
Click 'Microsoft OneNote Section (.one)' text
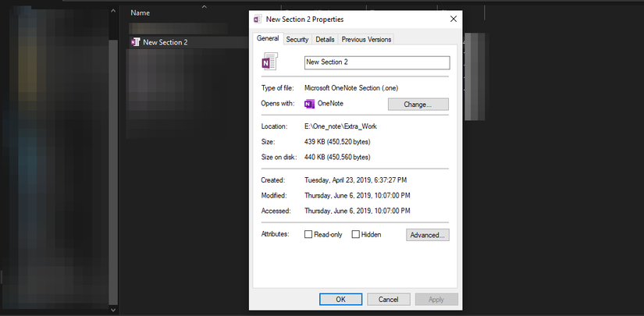click(351, 88)
